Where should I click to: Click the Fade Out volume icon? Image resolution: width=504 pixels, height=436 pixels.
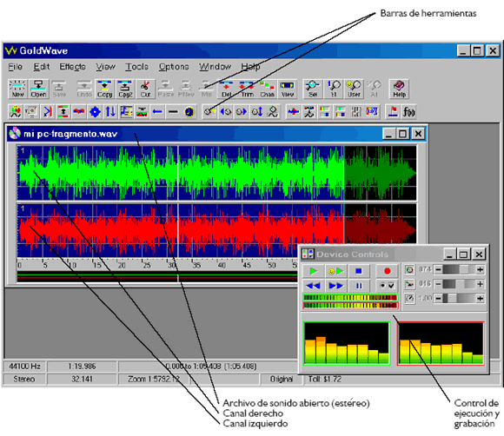tap(226, 112)
